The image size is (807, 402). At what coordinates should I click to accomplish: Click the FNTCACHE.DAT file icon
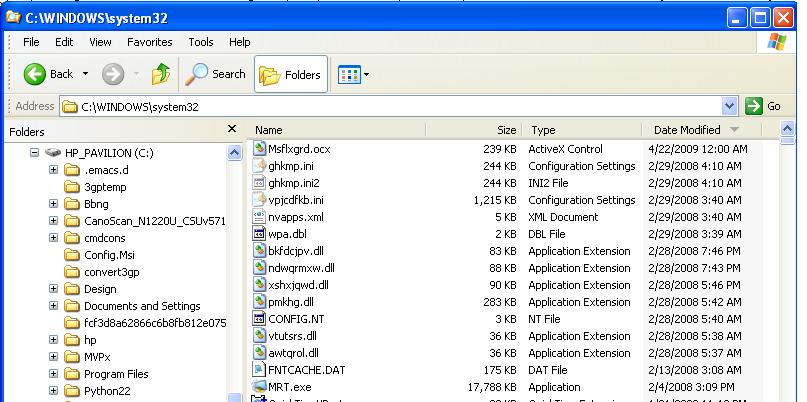[259, 370]
